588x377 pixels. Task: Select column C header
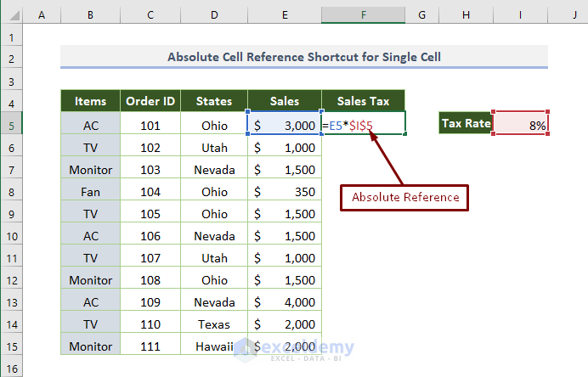tap(150, 15)
